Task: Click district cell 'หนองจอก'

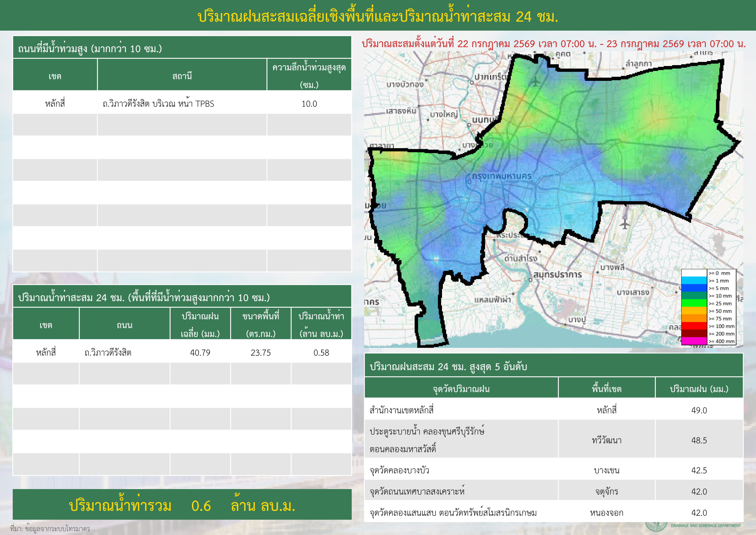Action: (x=606, y=513)
